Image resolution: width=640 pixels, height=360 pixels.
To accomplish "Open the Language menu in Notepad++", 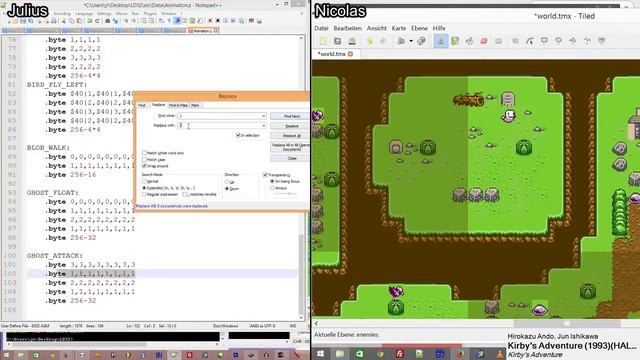I will pos(84,13).
